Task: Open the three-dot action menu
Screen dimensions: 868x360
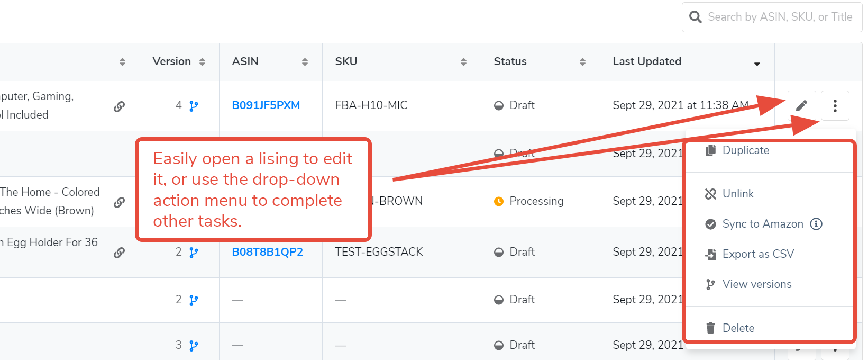Action: (835, 105)
